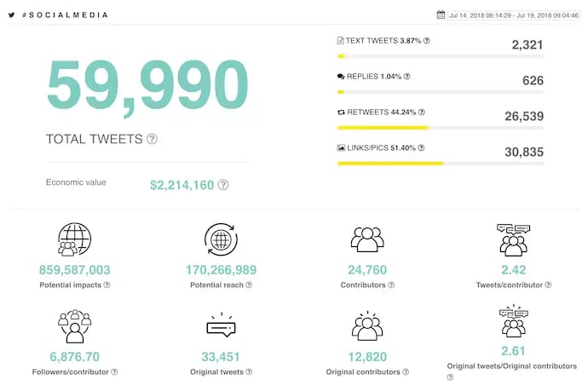Click the Retweets help question mark
Screen dimensions: 588x391
click(x=421, y=112)
